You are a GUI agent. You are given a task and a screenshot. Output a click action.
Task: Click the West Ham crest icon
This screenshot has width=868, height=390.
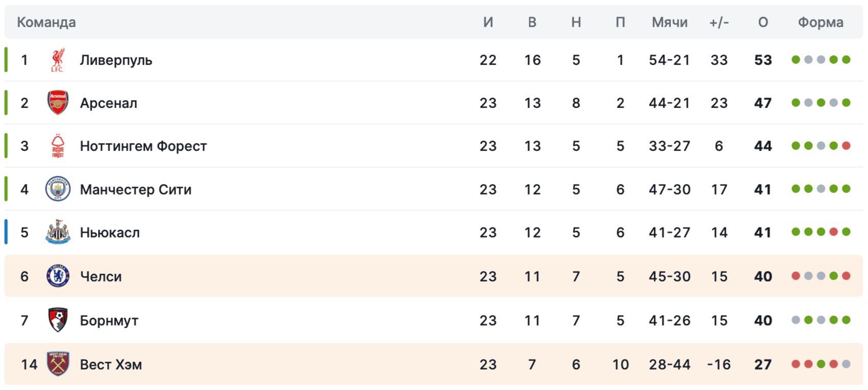[58, 364]
